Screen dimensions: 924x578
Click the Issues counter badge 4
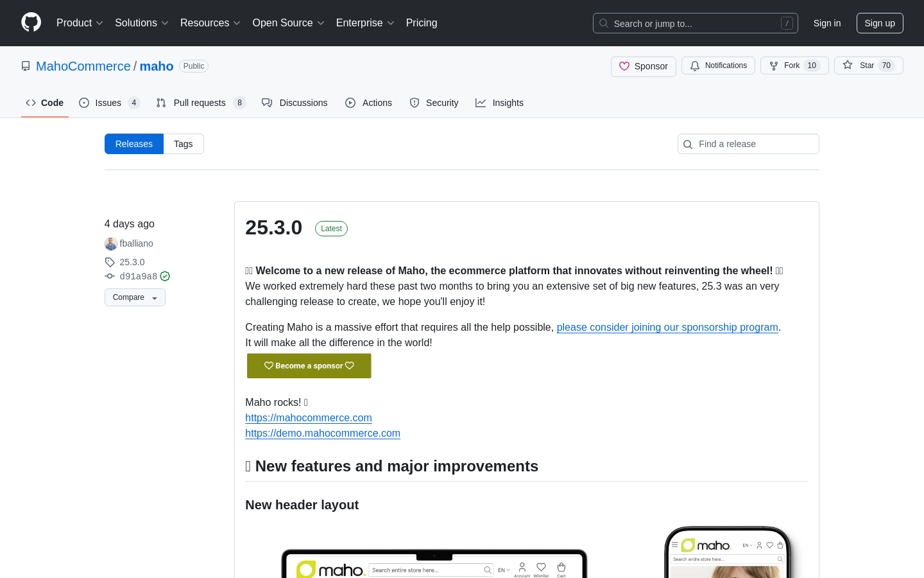133,103
